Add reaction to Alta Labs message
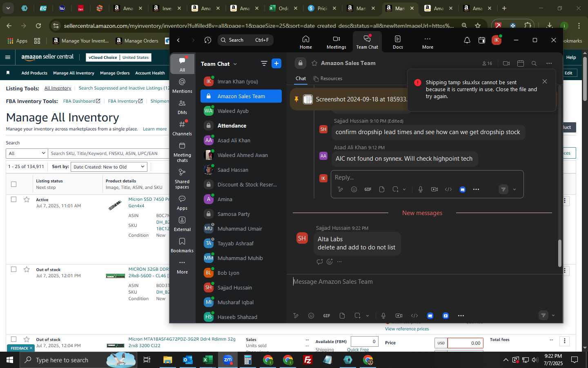Image resolution: width=588 pixels, height=368 pixels. 330,262
